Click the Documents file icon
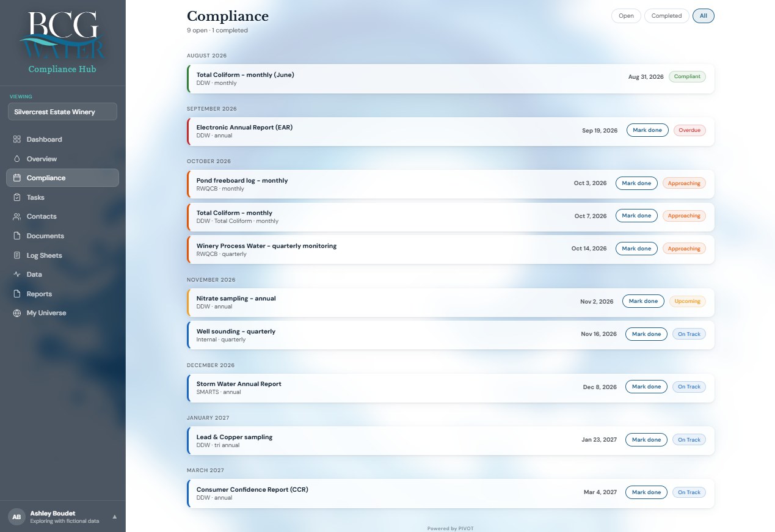 17,236
